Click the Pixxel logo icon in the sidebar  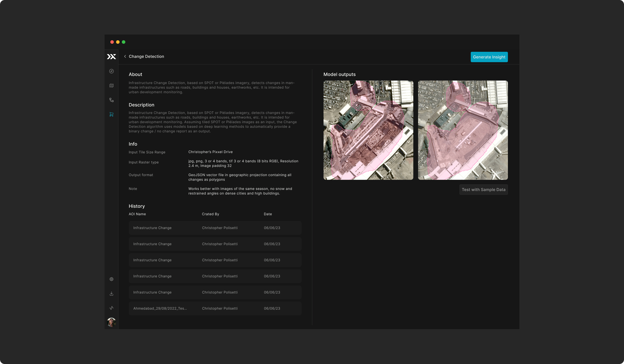(x=111, y=57)
